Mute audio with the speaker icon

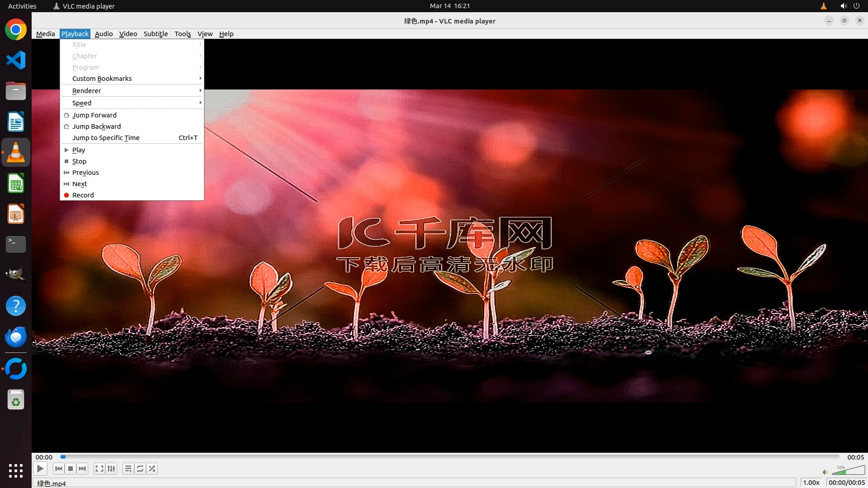tap(825, 472)
